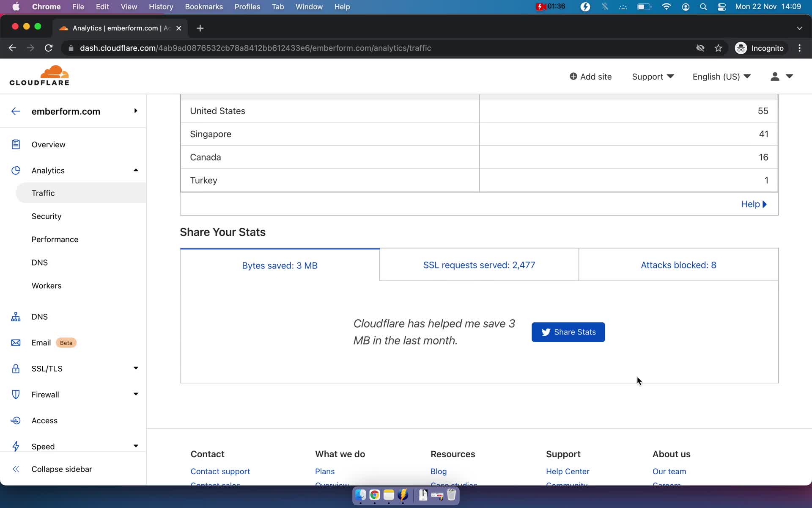The image size is (812, 508).
Task: Click the Traffic tab under Analytics
Action: pyautogui.click(x=43, y=193)
